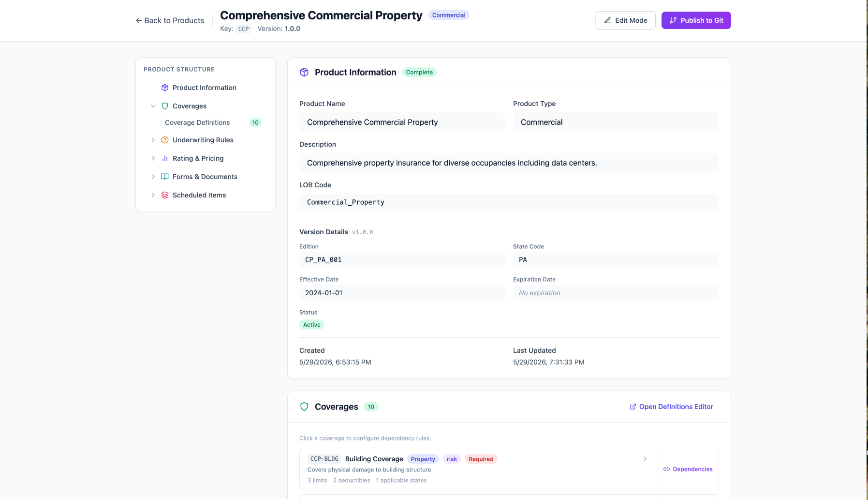Click the Property tag on Building Coverage
This screenshot has height=500, width=868.
(423, 459)
